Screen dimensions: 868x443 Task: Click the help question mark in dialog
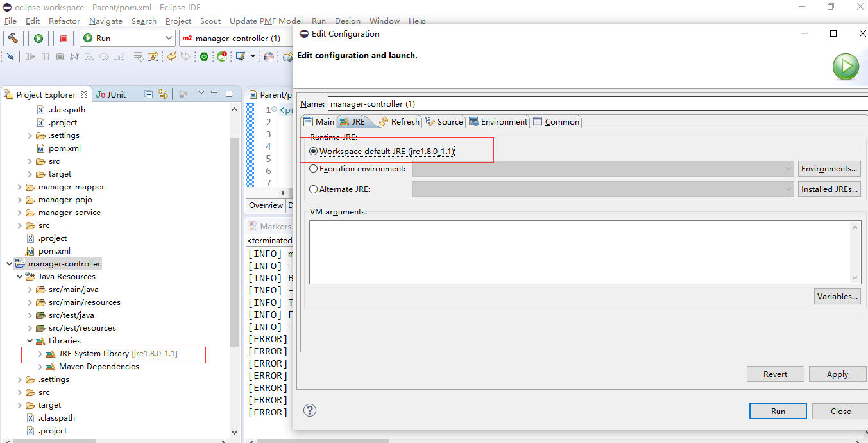(x=309, y=410)
